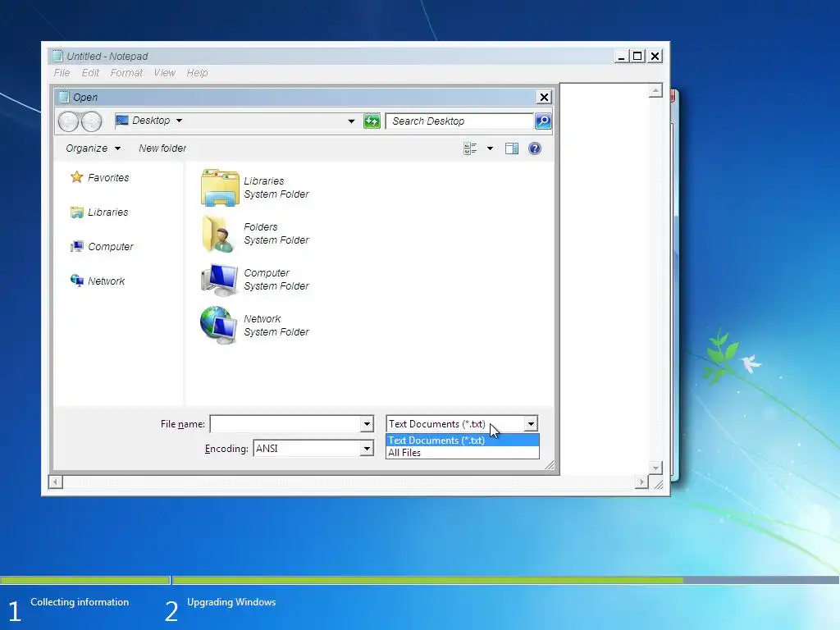Click the Back navigation arrow in Open dialog
Image resolution: width=840 pixels, height=630 pixels.
[x=68, y=121]
